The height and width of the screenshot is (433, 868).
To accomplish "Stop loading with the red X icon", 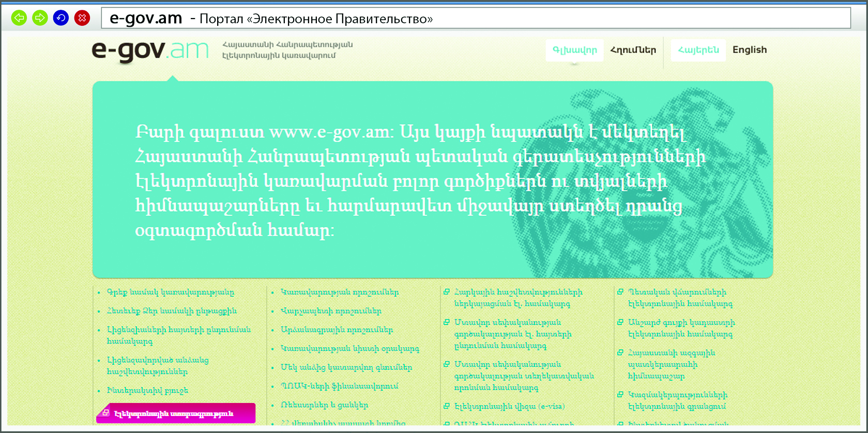I will [82, 18].
